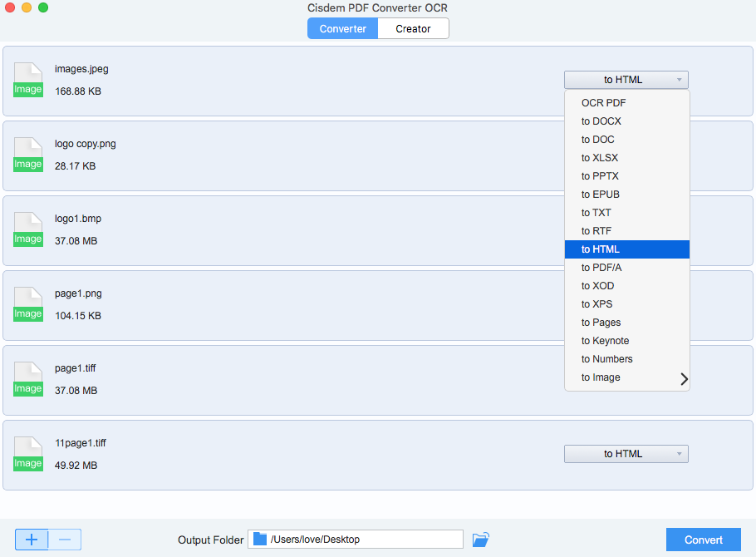Image resolution: width=756 pixels, height=557 pixels.
Task: Choose to XLSX from the format list
Action: [626, 158]
